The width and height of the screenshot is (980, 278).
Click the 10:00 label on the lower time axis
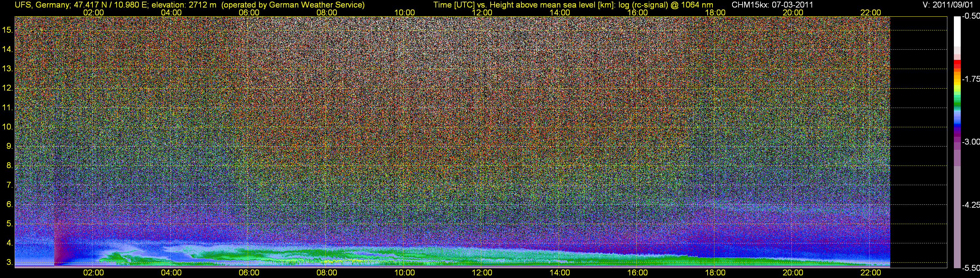[x=404, y=273]
